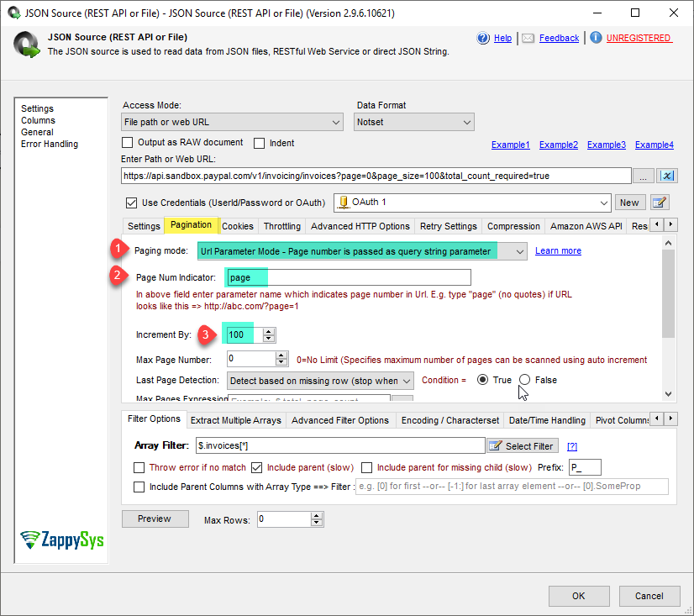The width and height of the screenshot is (694, 616).
Task: Click the Select Filter button
Action: [523, 446]
